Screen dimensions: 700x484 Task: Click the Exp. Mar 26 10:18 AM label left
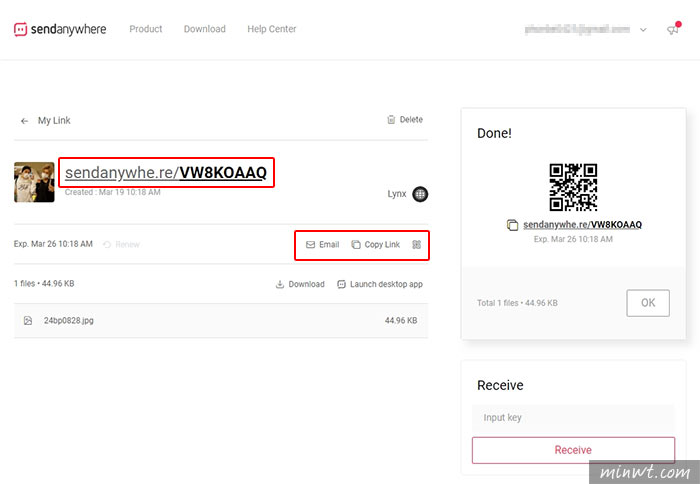tap(53, 244)
